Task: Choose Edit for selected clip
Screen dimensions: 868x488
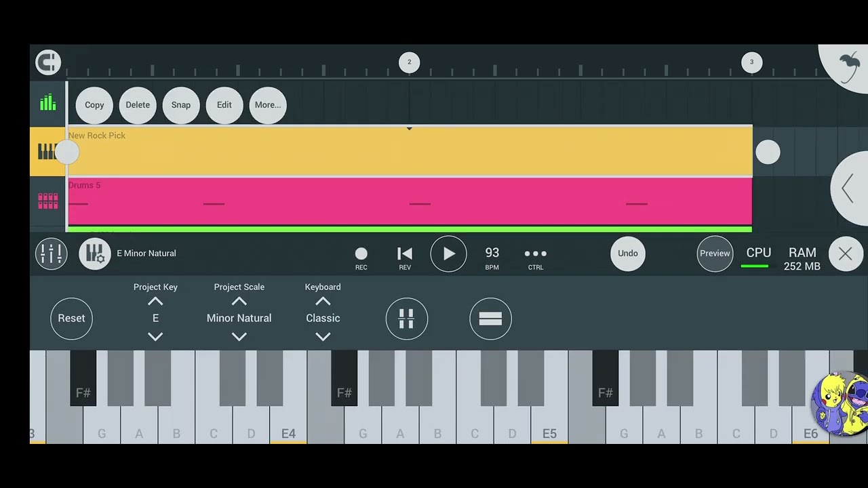Action: 224,105
